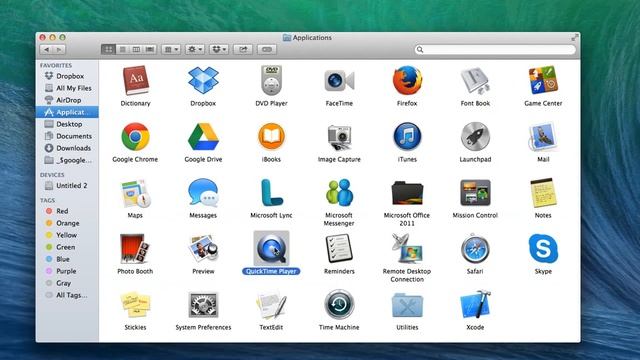Select Desktop in the sidebar
Viewport: 640px width, 360px height.
(67, 124)
